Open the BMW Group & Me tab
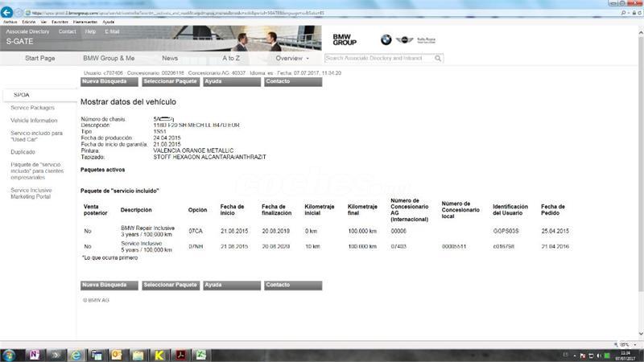 click(109, 58)
